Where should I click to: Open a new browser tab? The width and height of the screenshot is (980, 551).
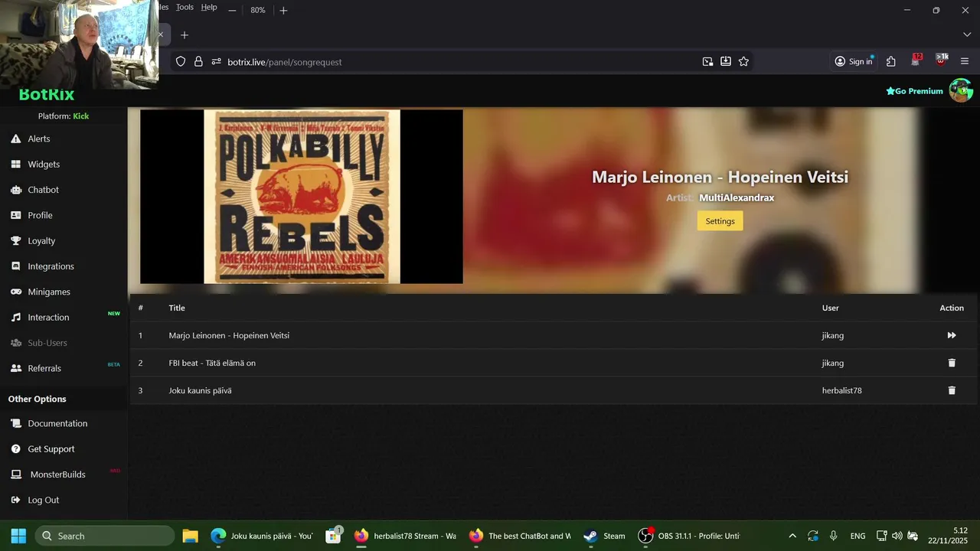point(184,34)
